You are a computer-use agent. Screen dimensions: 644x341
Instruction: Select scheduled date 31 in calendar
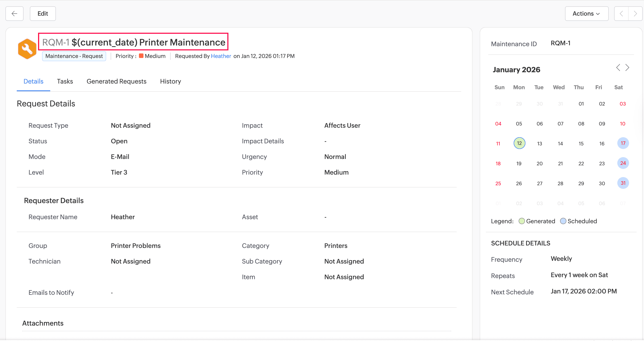(623, 183)
